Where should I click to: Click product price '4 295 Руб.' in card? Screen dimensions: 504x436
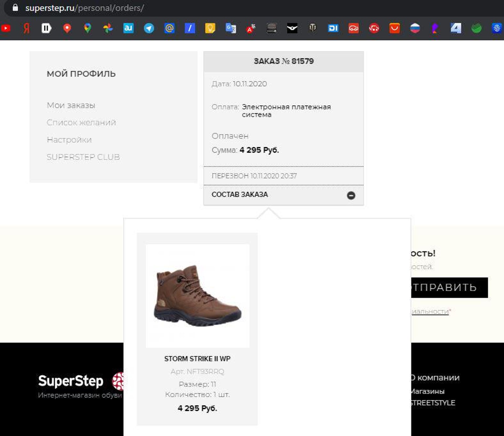197,408
